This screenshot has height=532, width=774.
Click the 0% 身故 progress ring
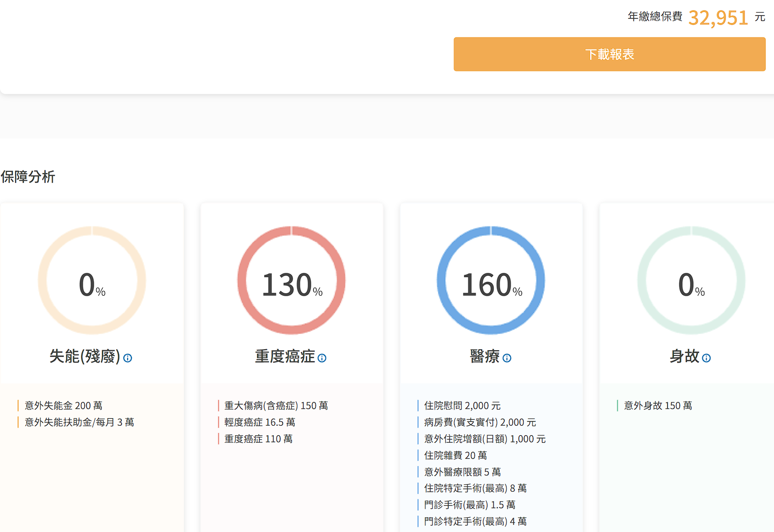tap(691, 280)
